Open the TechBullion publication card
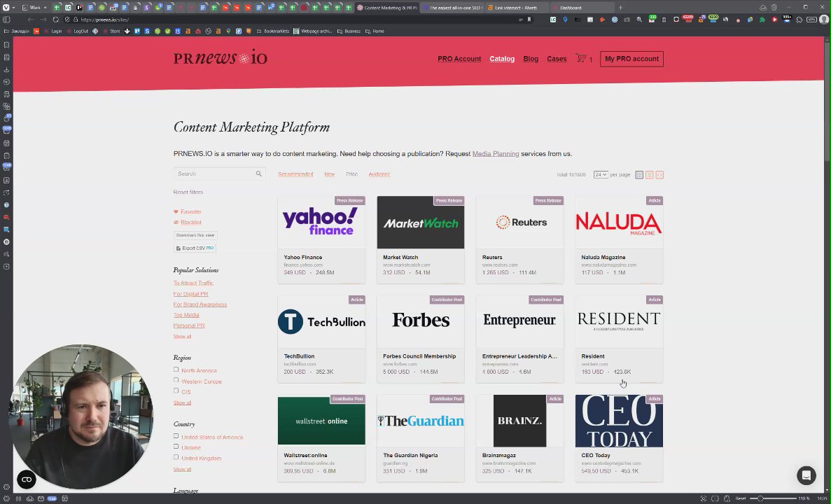The image size is (831, 504). click(x=321, y=339)
